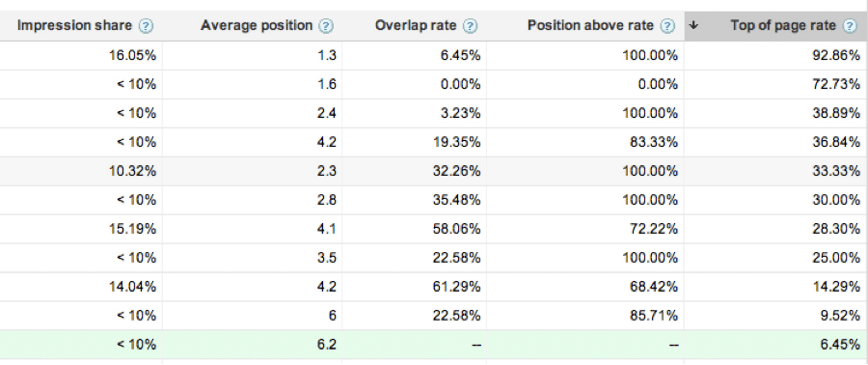Click sort arrow in Top of page rate header
Screen dimensions: 868x365
pos(693,26)
